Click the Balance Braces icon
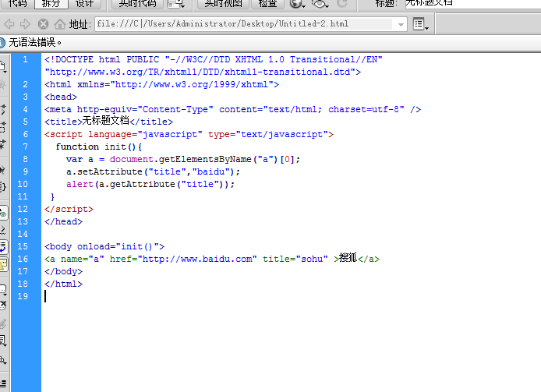Screen dimensions: 541x392 (3, 187)
